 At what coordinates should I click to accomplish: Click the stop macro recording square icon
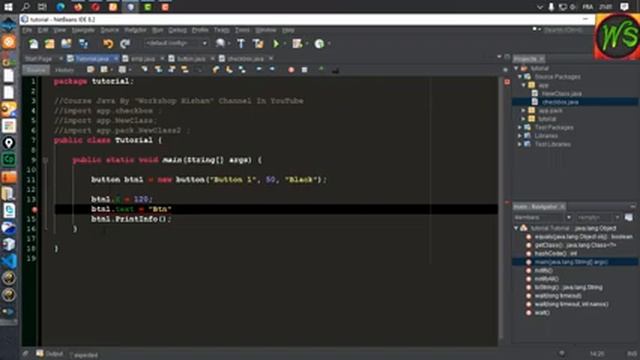point(304,70)
